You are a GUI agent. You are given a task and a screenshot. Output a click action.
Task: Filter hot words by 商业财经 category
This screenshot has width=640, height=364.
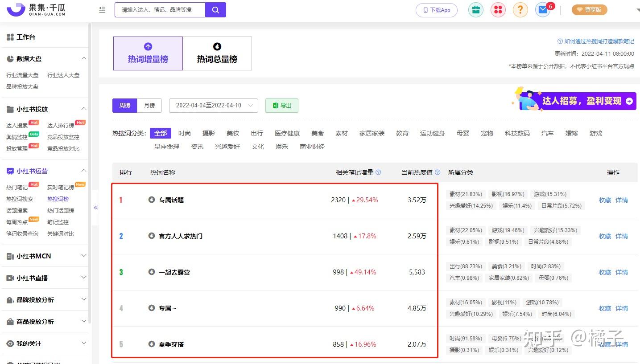pyautogui.click(x=312, y=147)
